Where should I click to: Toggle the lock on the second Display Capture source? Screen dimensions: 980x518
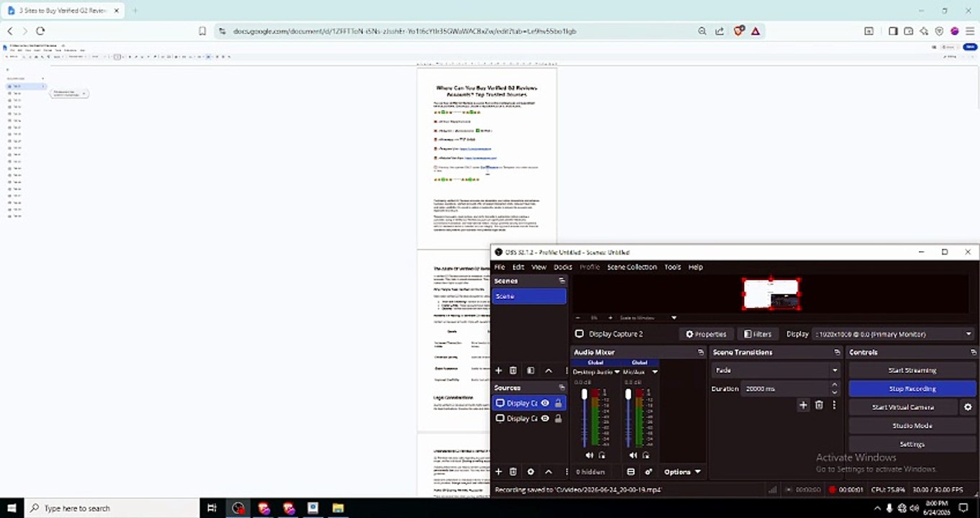[558, 419]
